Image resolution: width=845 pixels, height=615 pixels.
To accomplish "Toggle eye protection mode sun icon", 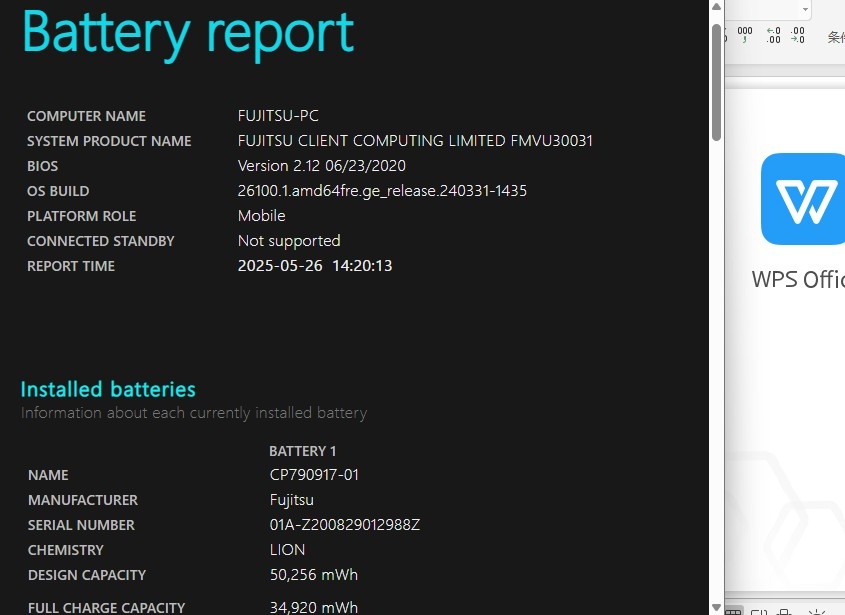I will pos(817,612).
